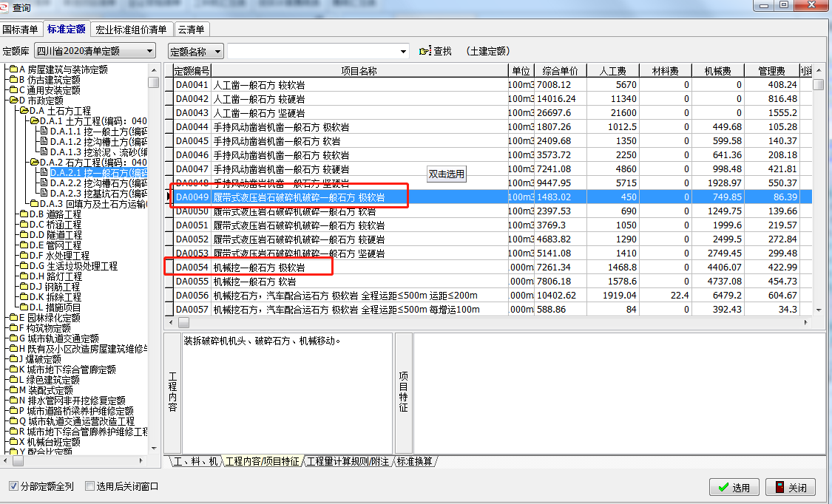Open the 定额库 四川省2020清单定额 dropdown
This screenshot has width=832, height=504.
click(149, 51)
